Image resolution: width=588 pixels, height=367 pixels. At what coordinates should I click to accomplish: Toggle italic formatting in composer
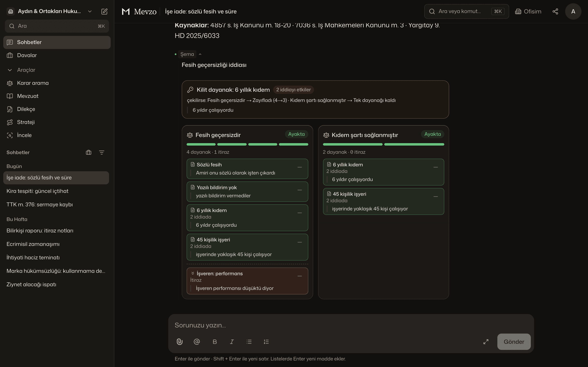(232, 342)
